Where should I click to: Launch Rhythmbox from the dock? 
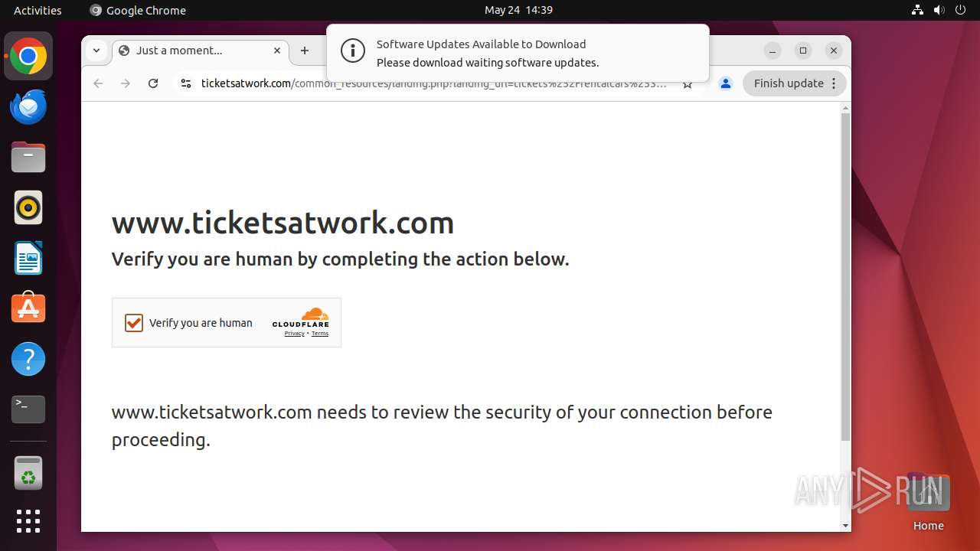[x=28, y=207]
